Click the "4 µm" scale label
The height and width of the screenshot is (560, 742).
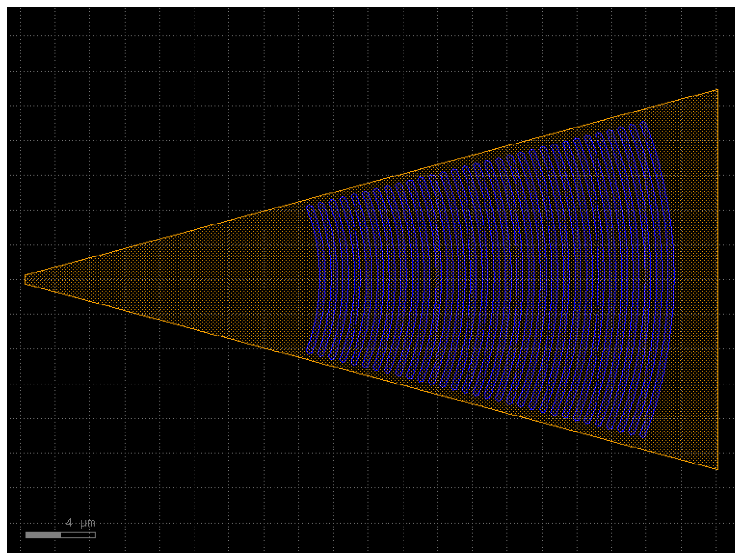coord(81,523)
